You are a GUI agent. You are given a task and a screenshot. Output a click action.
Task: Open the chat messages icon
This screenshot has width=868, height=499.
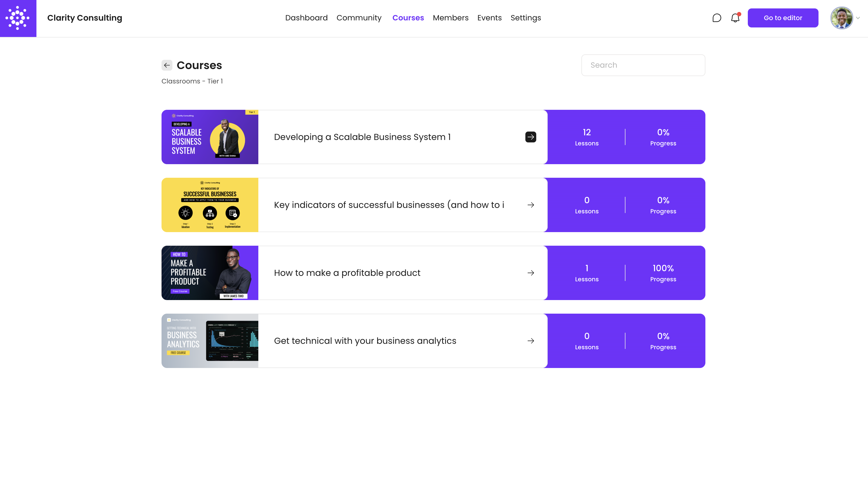click(x=717, y=18)
